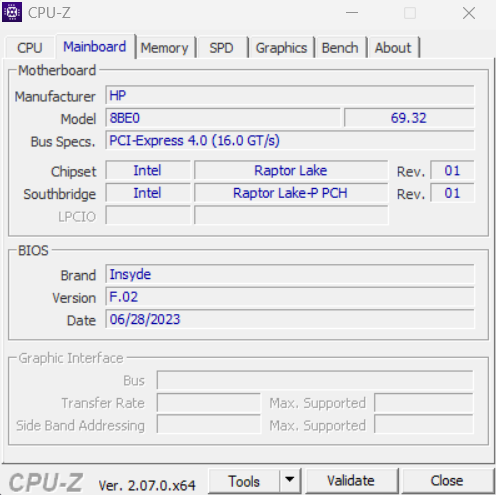Select the BIOS Brand Insyde field
Image resolution: width=496 pixels, height=495 pixels.
click(x=290, y=274)
